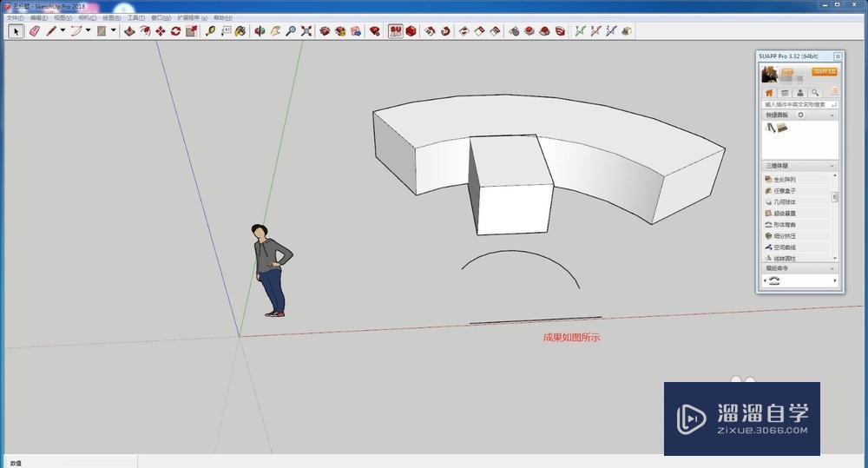Click the X axis tool icon
Viewport: 868px width, 468px height.
click(595, 31)
